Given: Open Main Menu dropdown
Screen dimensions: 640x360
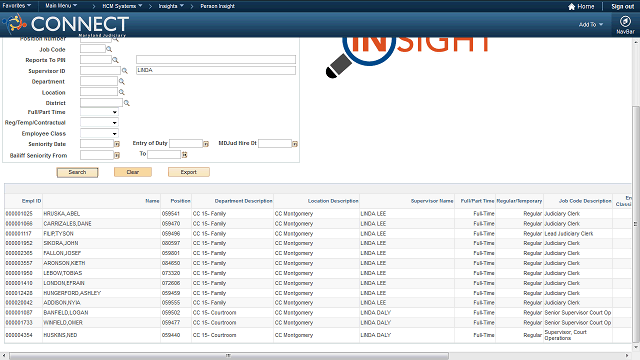Looking at the screenshot, I should point(61,6).
